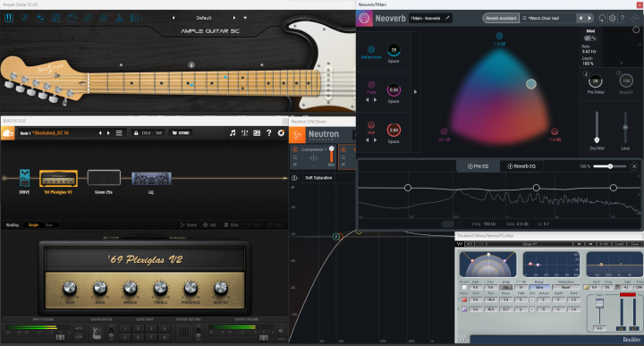Switch to the Pre EQ tab
The width and height of the screenshot is (644, 346).
pos(478,166)
